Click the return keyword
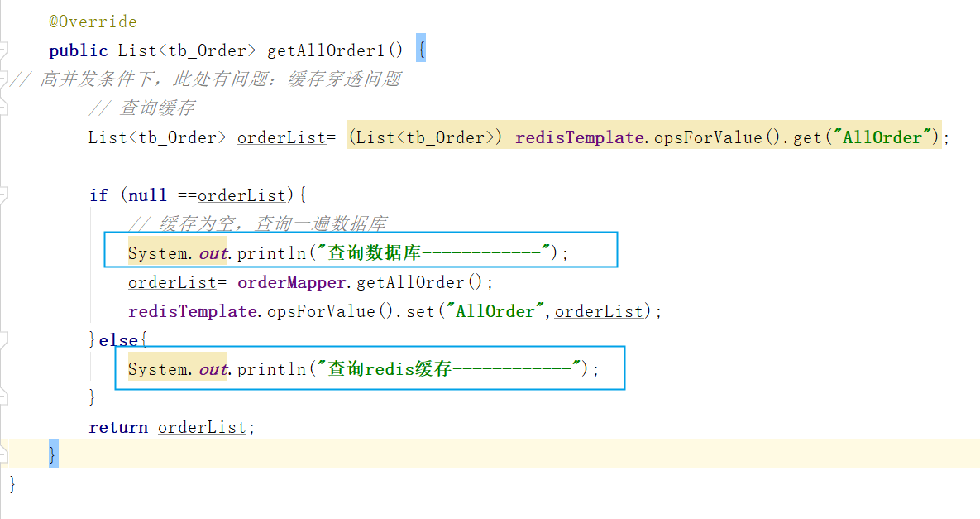The height and width of the screenshot is (519, 980). click(118, 427)
